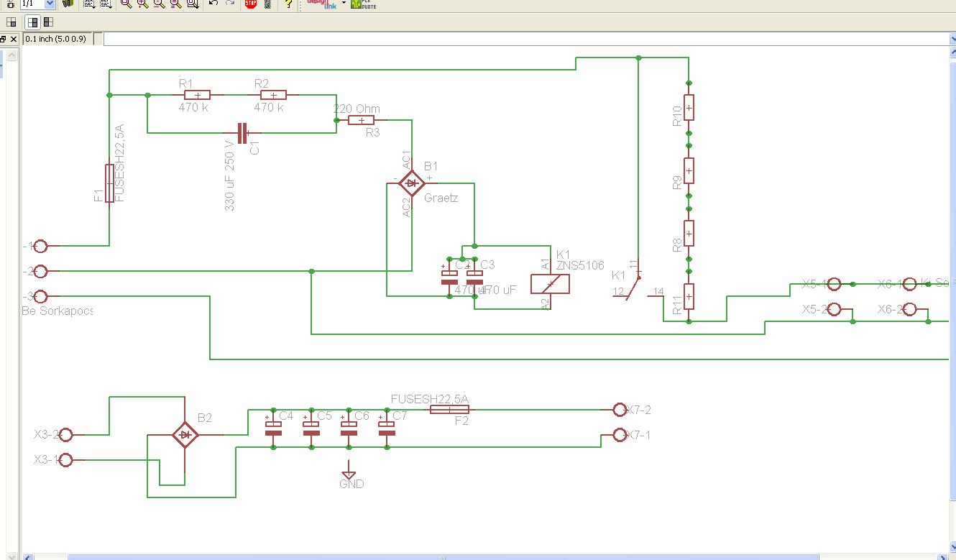Open the sheet selector dropdown showing 1/1
The image size is (956, 560).
point(49,4)
